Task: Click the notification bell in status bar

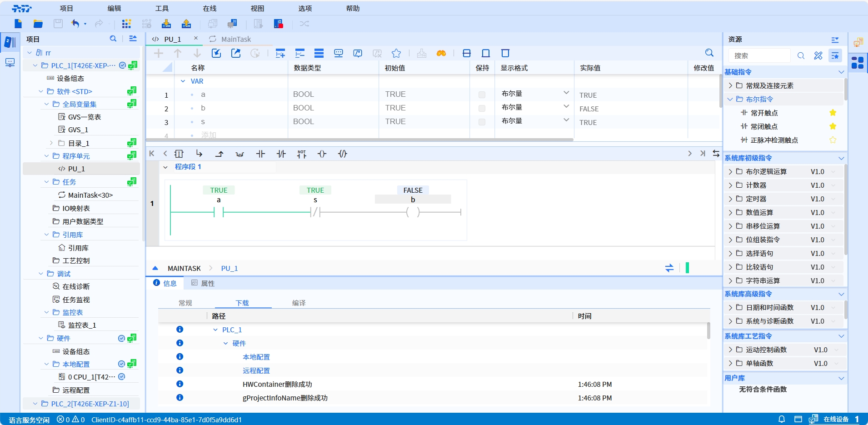Action: pyautogui.click(x=782, y=419)
